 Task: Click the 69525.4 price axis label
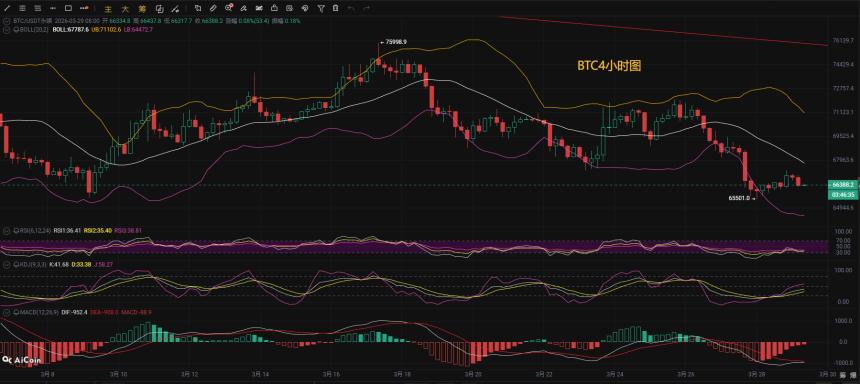(842, 135)
